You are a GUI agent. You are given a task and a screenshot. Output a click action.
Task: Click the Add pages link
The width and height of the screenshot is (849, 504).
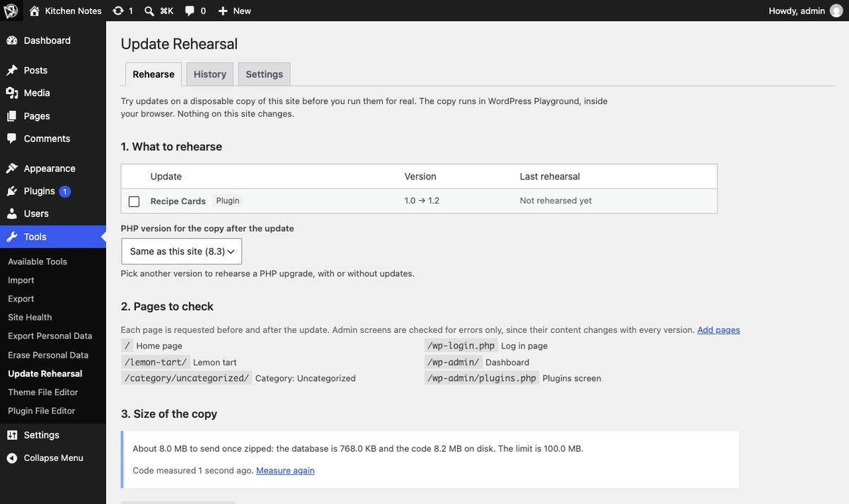719,329
